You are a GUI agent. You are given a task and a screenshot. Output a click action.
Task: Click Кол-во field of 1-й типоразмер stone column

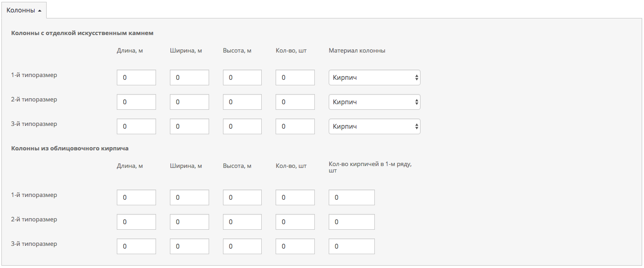coord(295,77)
